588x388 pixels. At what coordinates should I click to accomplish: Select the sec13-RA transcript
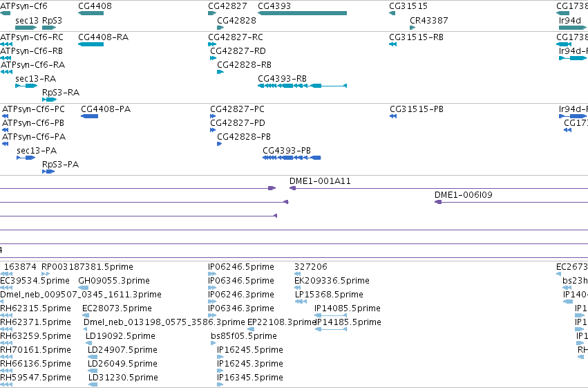[x=26, y=86]
